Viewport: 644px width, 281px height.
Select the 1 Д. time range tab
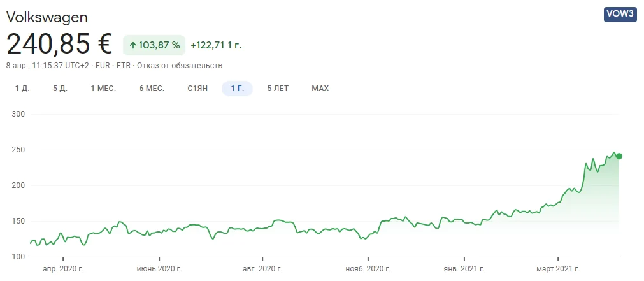22,89
